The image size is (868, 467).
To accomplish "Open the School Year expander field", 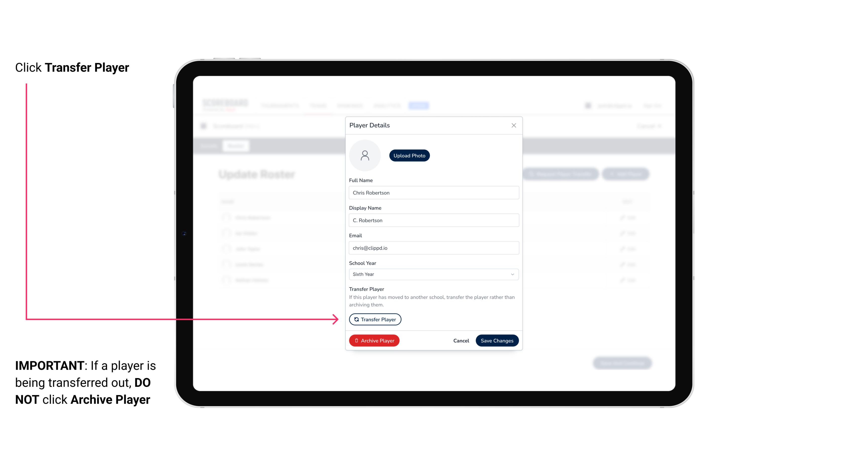I will tap(512, 274).
